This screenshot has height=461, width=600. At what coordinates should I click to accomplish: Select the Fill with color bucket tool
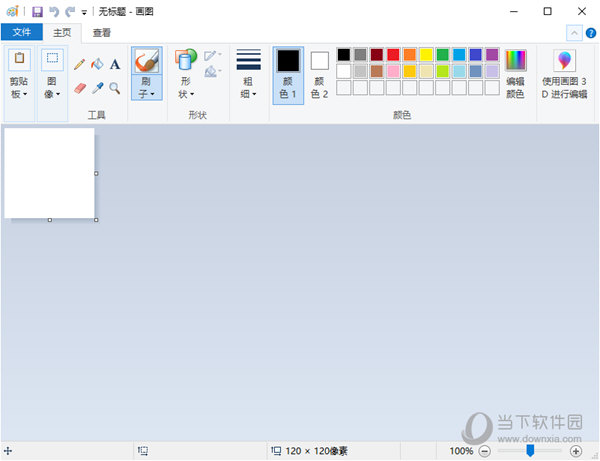[x=97, y=64]
